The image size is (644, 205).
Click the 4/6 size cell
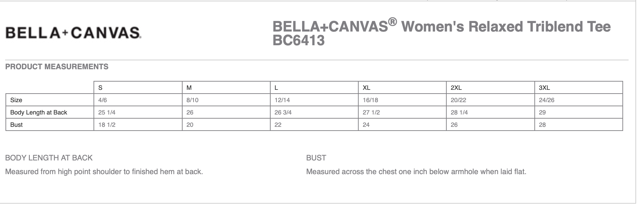(x=102, y=100)
